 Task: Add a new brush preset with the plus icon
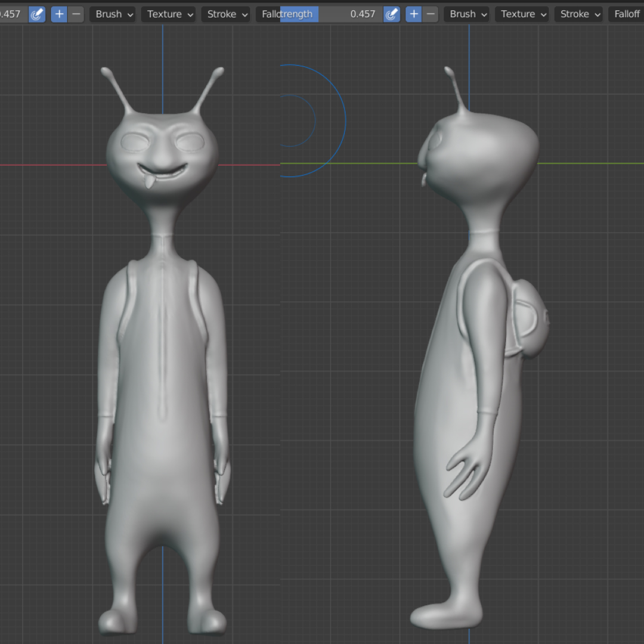point(58,14)
